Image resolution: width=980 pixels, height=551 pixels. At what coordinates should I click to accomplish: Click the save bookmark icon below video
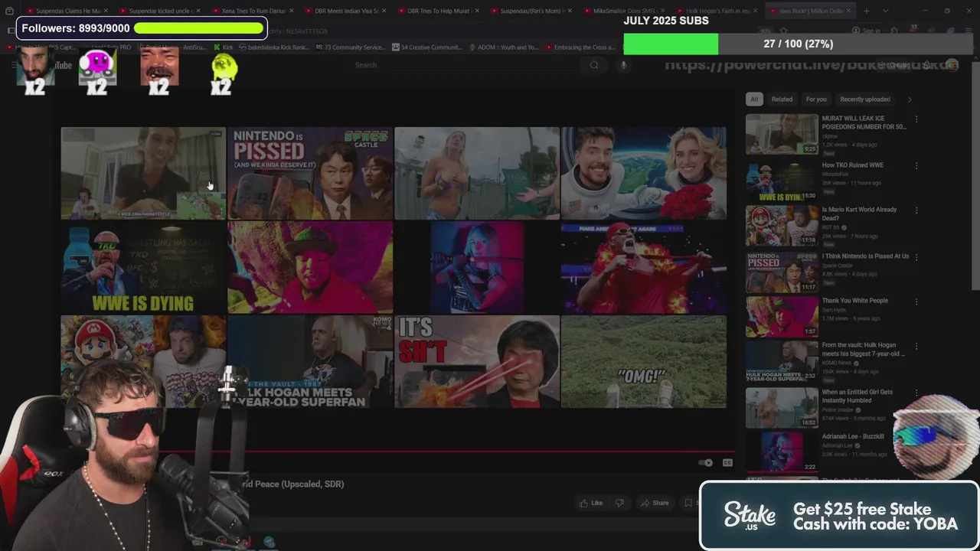click(688, 503)
